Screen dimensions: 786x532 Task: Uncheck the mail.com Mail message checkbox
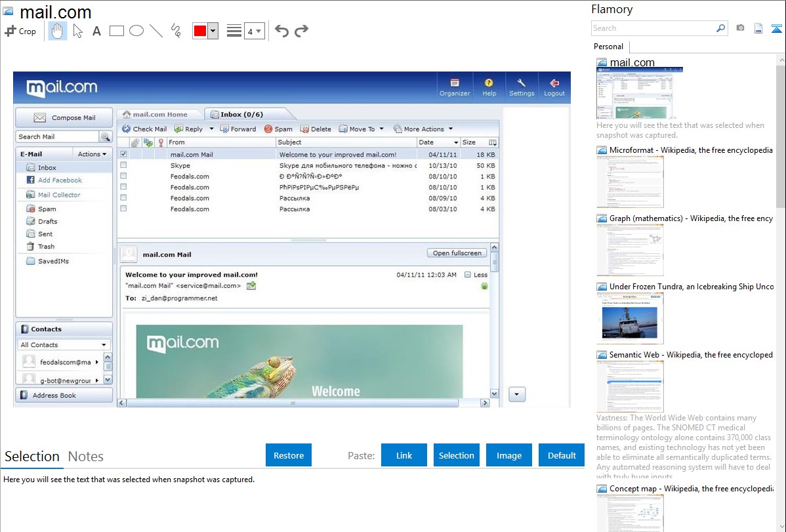[x=123, y=154]
